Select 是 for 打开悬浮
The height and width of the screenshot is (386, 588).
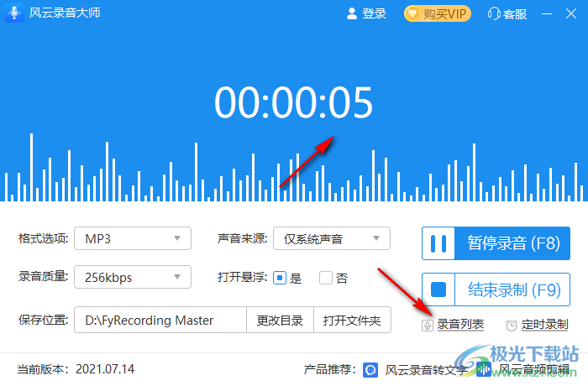tap(280, 278)
